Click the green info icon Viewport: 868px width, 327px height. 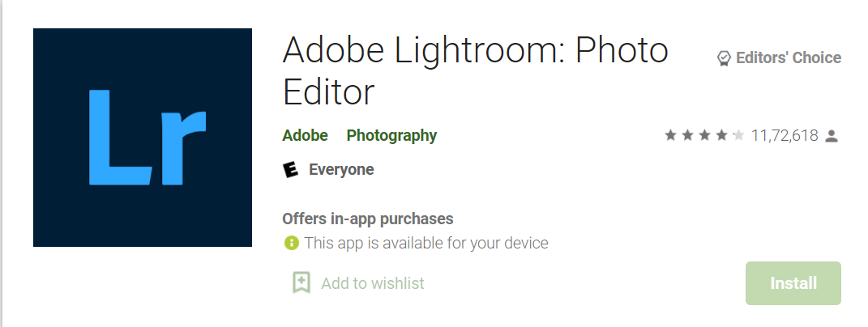point(291,242)
